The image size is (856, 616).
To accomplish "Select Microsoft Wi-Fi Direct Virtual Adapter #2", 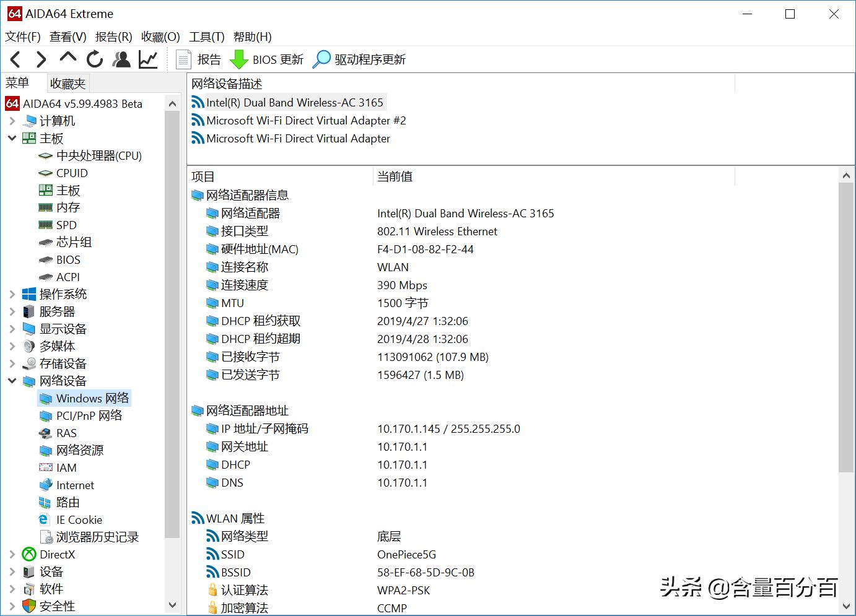I will tap(306, 120).
